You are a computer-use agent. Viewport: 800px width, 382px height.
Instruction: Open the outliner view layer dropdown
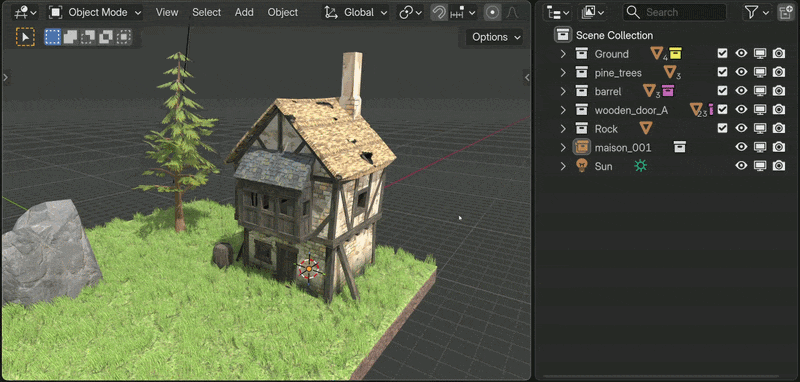tap(592, 12)
